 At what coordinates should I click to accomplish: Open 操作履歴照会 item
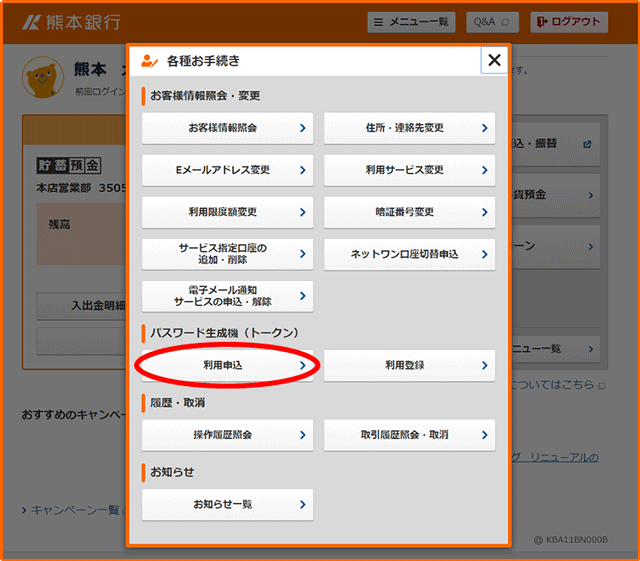click(x=227, y=435)
